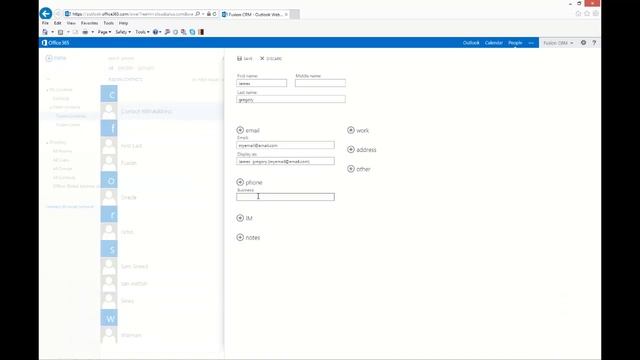
Task: Click the new contact plus icon in left pane
Action: tap(49, 58)
